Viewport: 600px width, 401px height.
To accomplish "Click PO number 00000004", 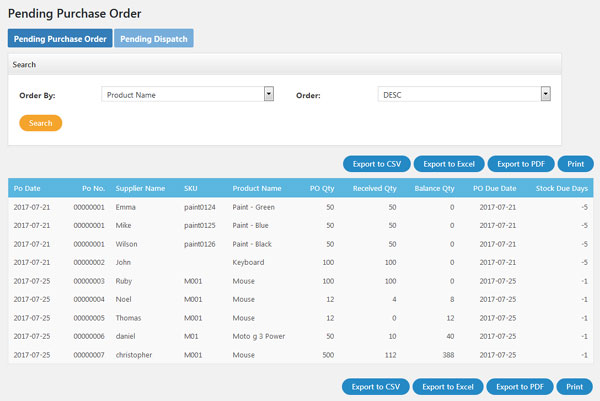I will click(x=89, y=299).
